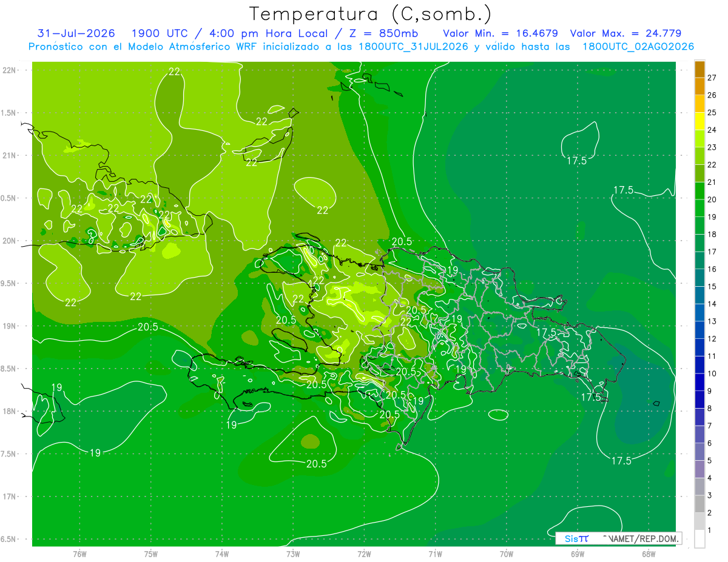Click the '1800UTC_02AGO2026' valid-until time
Screen dimensions: 728x562
tap(638, 47)
